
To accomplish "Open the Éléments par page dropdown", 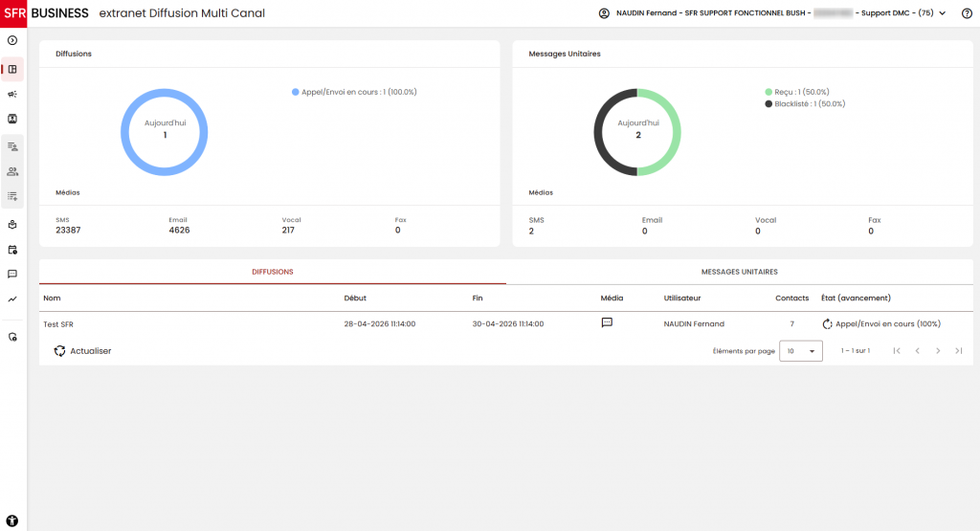I will tap(801, 351).
